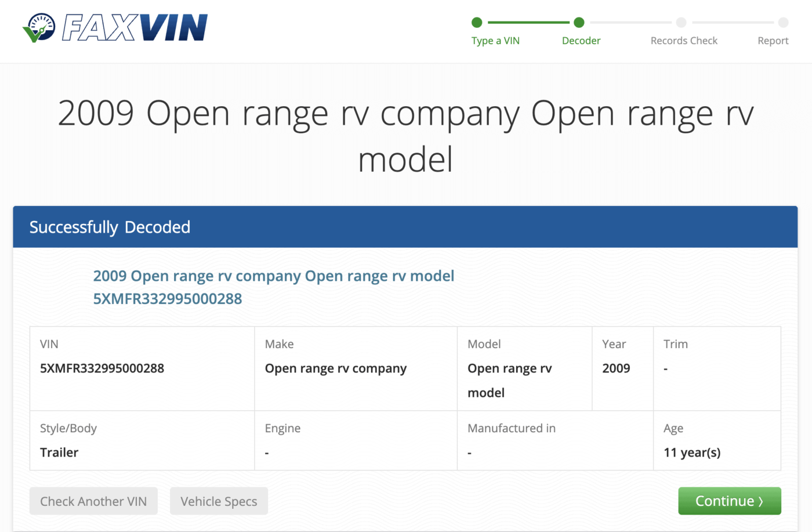Click the Style/Body cell label

coord(68,428)
